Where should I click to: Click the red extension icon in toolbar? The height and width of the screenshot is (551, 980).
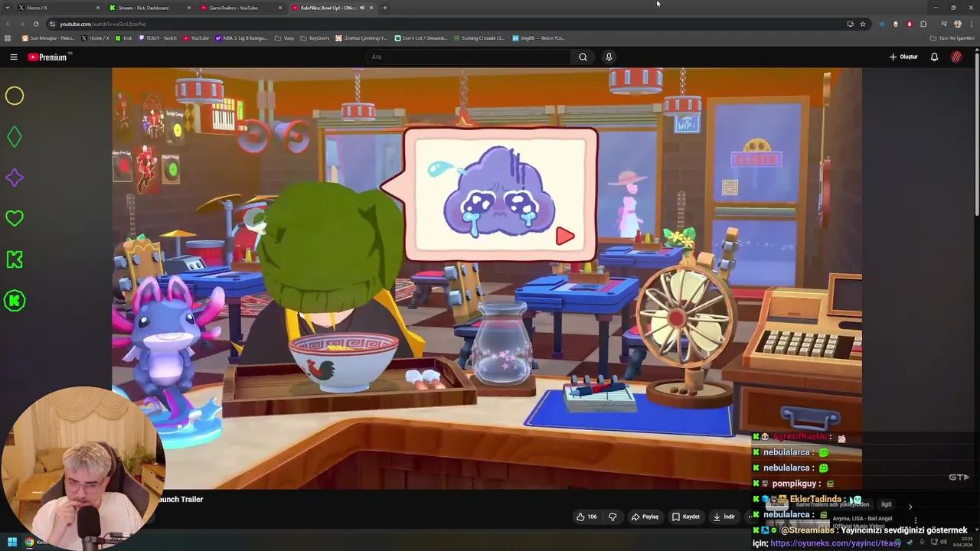(x=910, y=24)
